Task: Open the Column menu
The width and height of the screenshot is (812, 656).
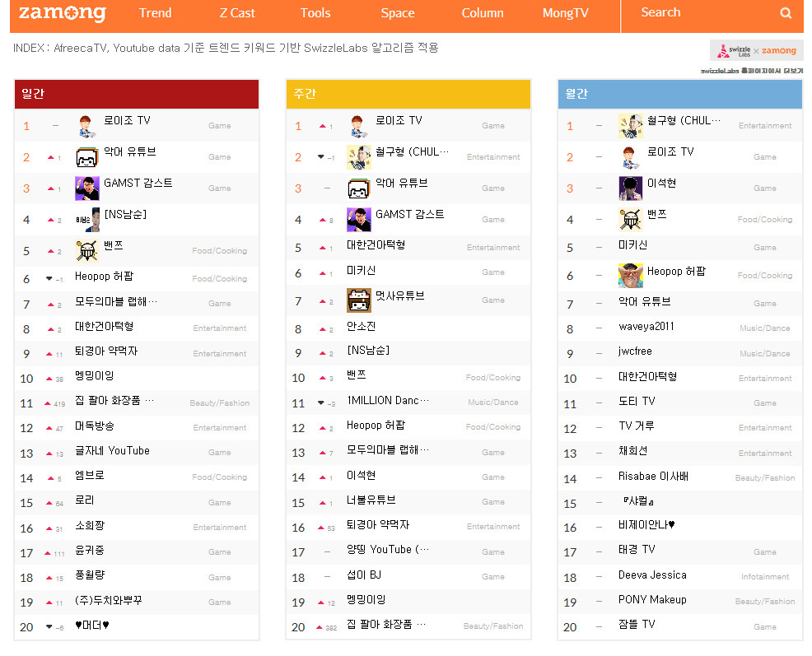Action: pos(483,13)
